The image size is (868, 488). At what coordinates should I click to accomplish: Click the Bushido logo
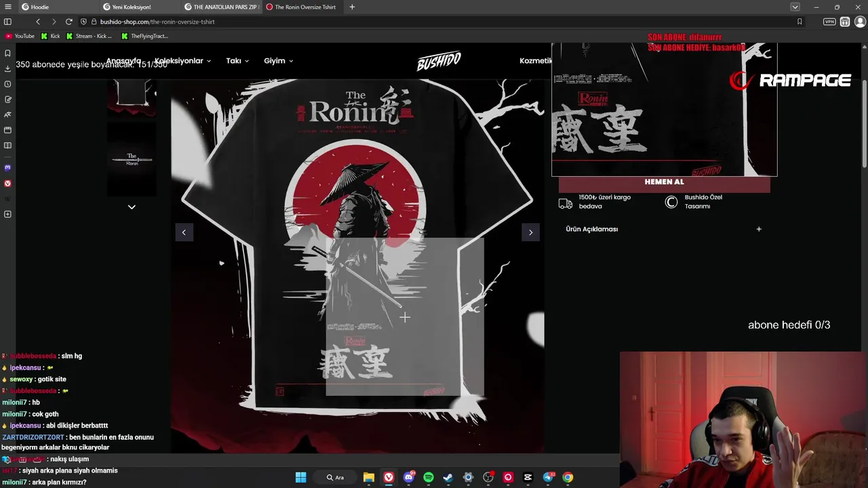(x=438, y=62)
